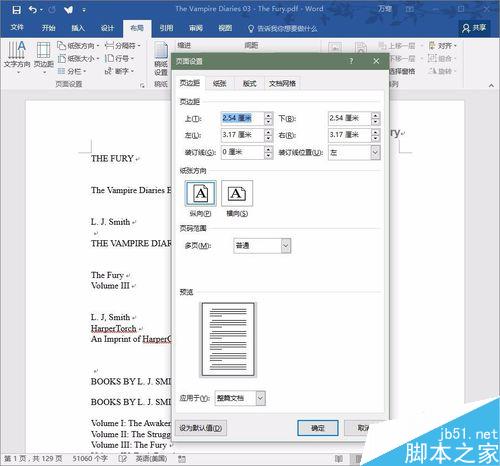Screen dimensions: 500x466
Task: Click the Undo arrow icon
Action: coord(33,10)
